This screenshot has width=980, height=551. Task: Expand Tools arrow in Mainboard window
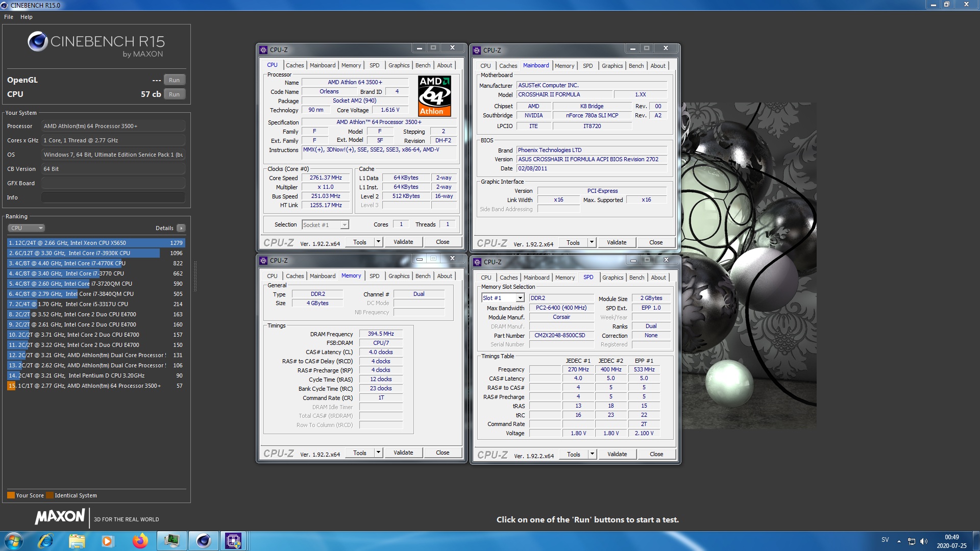point(592,242)
